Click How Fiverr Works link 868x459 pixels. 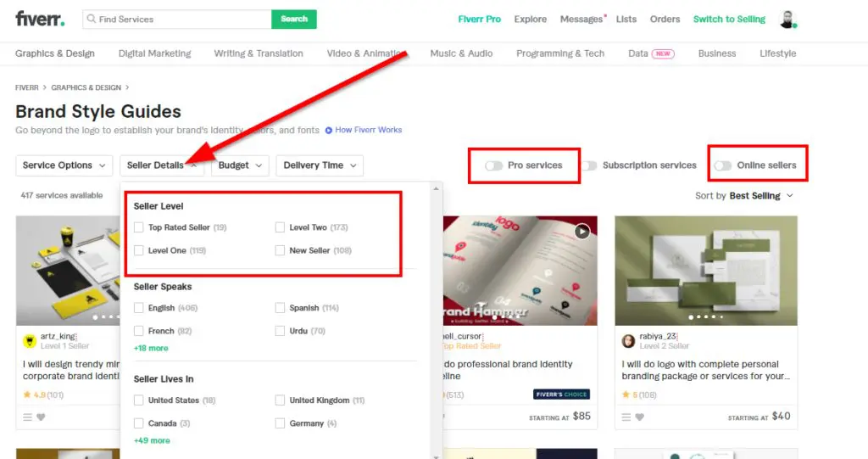coord(368,130)
